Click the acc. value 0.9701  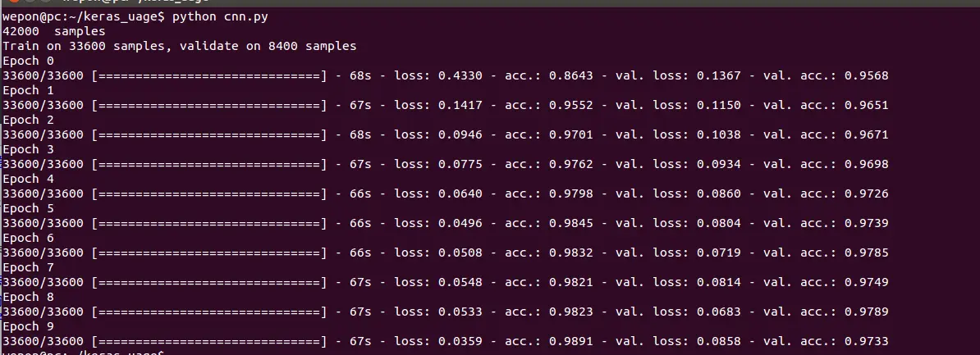point(571,134)
